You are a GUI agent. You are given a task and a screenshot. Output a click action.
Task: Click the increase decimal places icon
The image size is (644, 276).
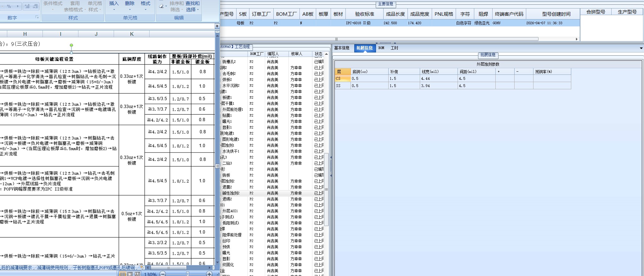click(27, 6)
